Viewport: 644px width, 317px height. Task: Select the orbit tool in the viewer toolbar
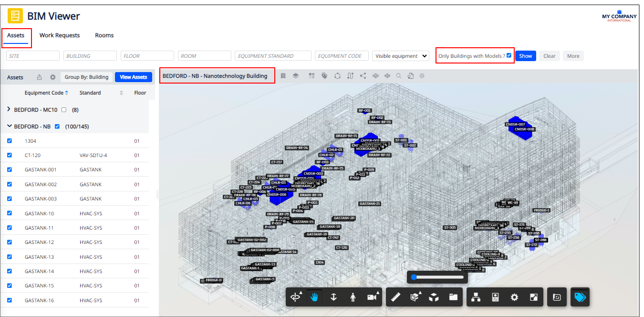click(x=296, y=296)
